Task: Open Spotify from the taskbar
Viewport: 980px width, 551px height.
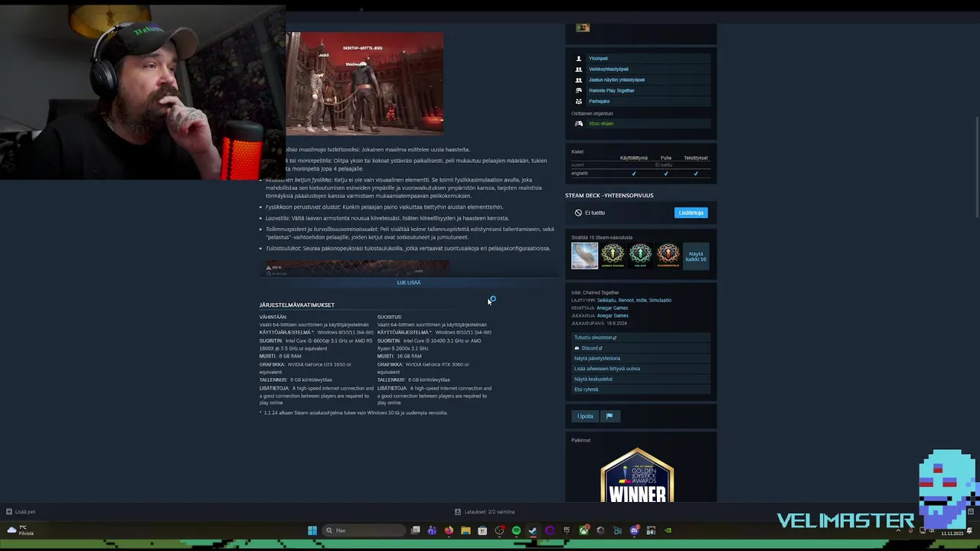Action: [516, 530]
